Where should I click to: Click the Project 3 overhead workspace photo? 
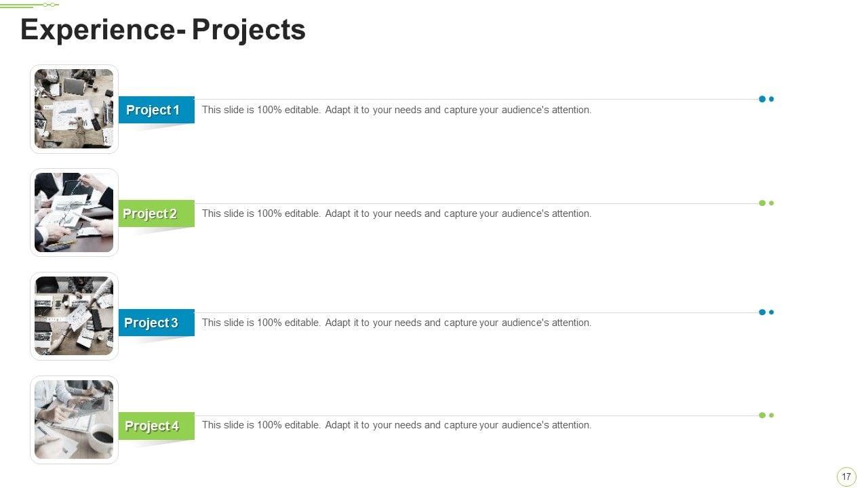[74, 316]
